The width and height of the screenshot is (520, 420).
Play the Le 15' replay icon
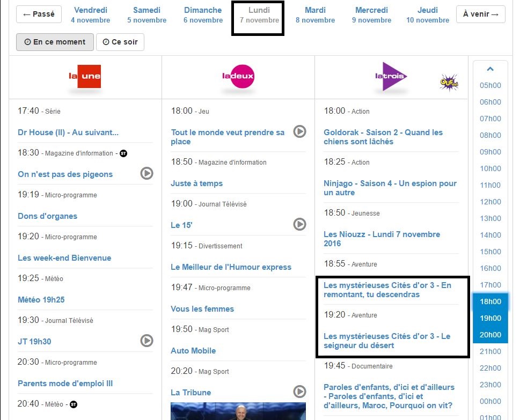pyautogui.click(x=299, y=224)
